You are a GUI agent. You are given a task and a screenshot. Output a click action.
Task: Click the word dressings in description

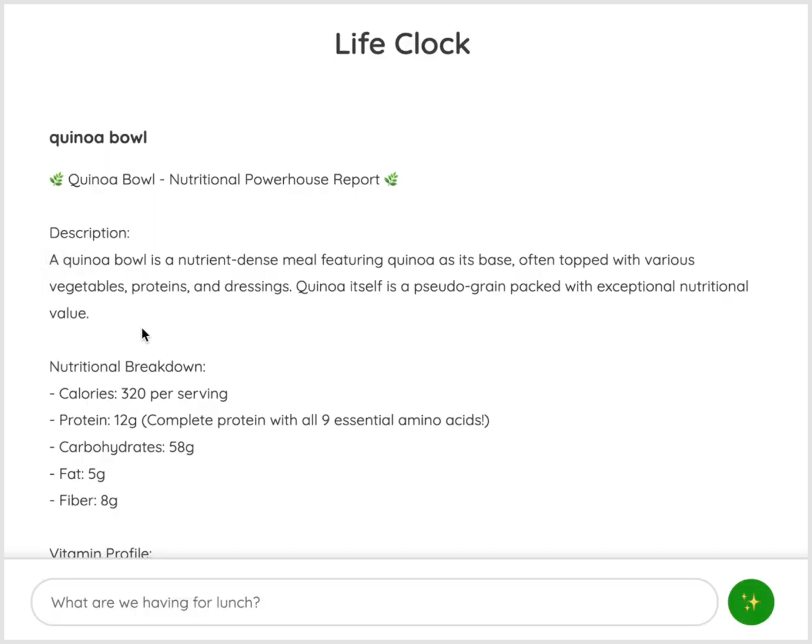258,287
